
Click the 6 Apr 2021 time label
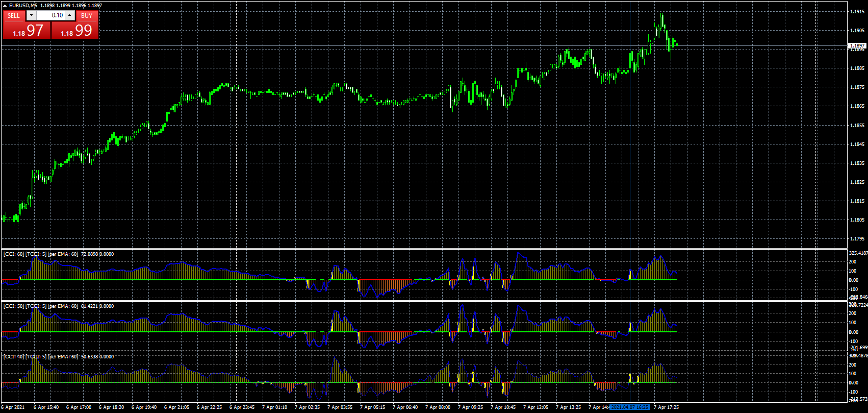(x=13, y=407)
